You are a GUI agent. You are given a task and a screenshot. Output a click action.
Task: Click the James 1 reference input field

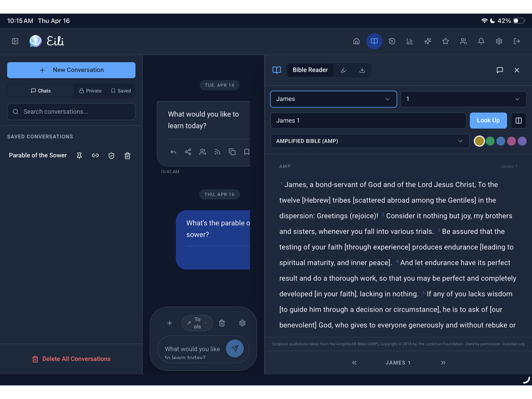tap(368, 121)
